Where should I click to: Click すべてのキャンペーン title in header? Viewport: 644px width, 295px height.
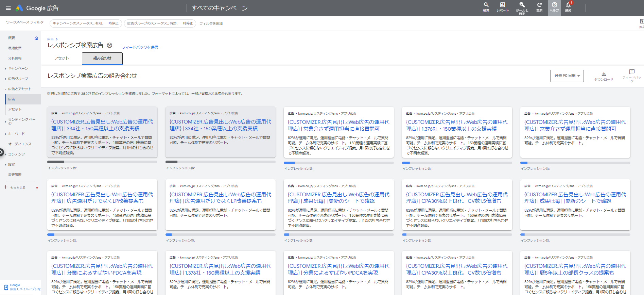click(220, 8)
